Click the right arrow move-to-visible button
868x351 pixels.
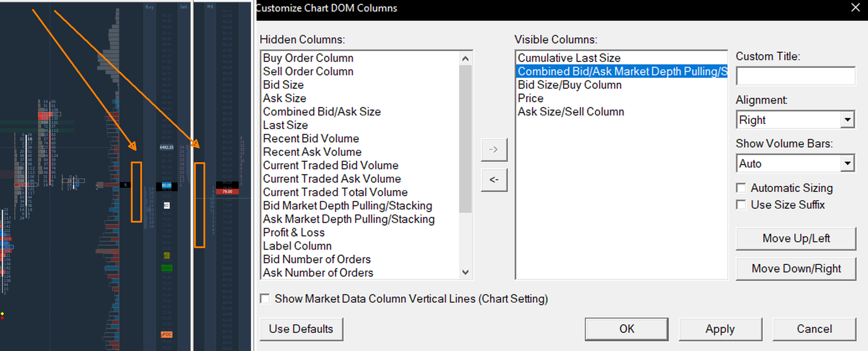point(494,150)
